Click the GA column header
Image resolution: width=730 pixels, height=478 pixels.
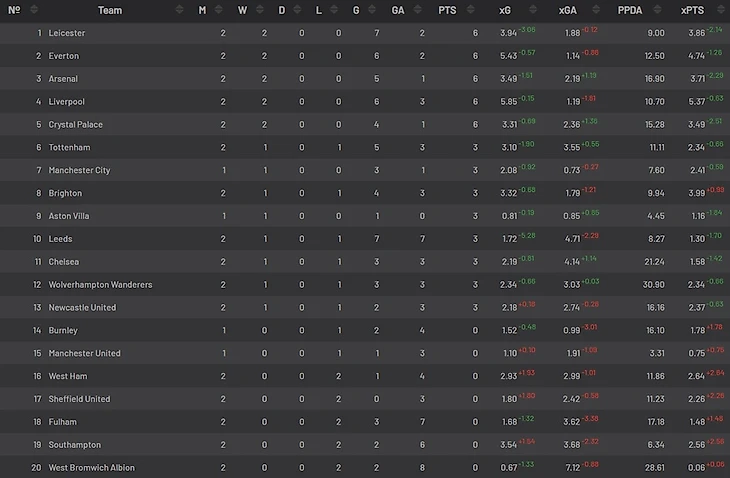click(397, 10)
